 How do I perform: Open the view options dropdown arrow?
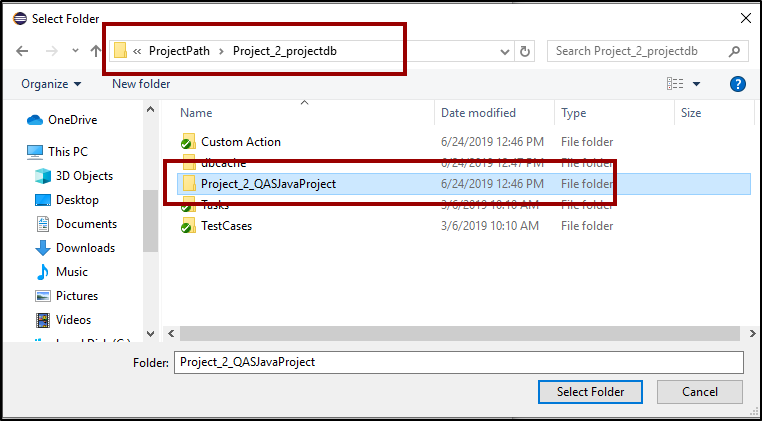click(x=697, y=84)
